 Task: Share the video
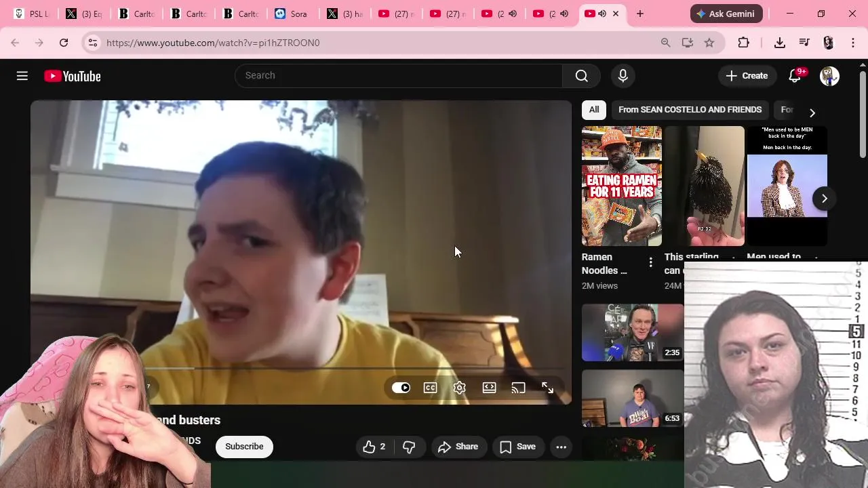pyautogui.click(x=458, y=447)
